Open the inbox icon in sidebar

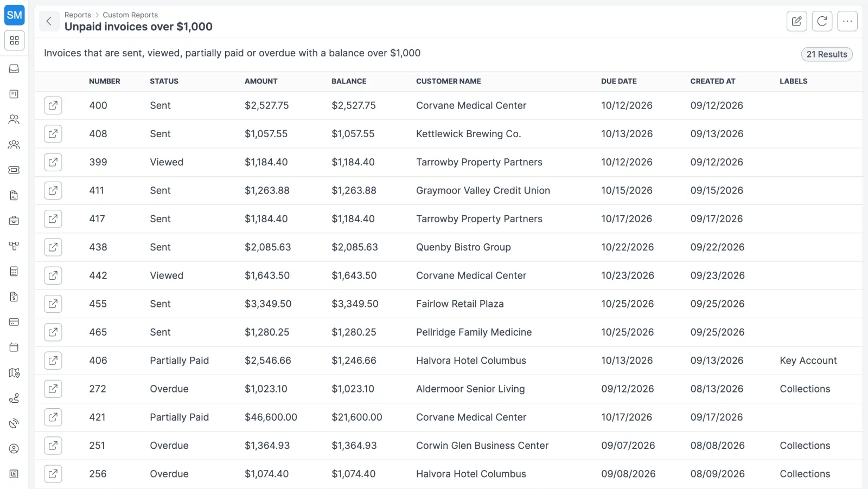coord(14,69)
